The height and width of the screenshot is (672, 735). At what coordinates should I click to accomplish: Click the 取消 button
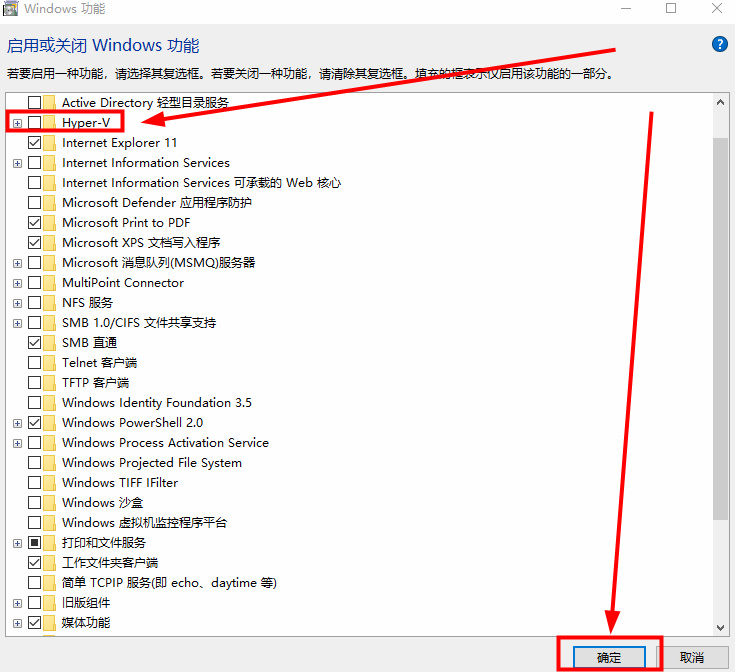[x=691, y=657]
